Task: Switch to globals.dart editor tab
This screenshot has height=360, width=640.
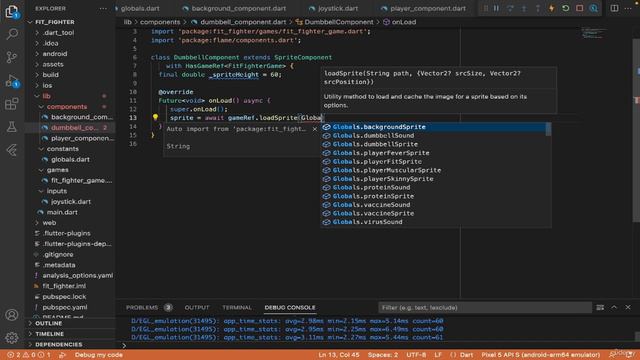Action: pyautogui.click(x=140, y=8)
